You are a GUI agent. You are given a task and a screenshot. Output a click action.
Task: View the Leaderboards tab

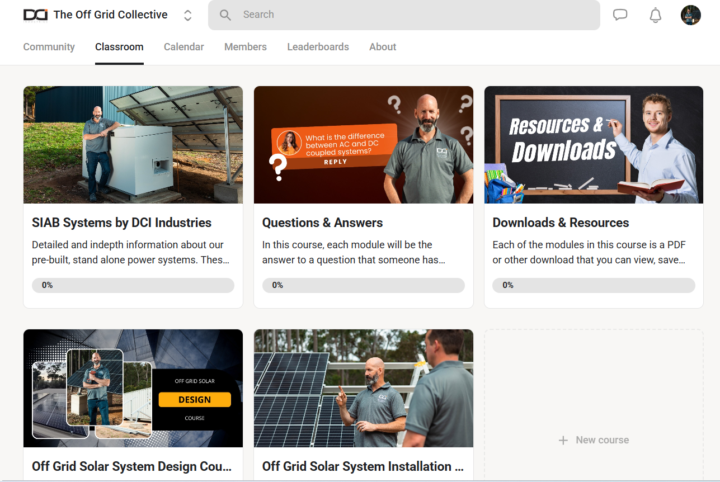318,47
